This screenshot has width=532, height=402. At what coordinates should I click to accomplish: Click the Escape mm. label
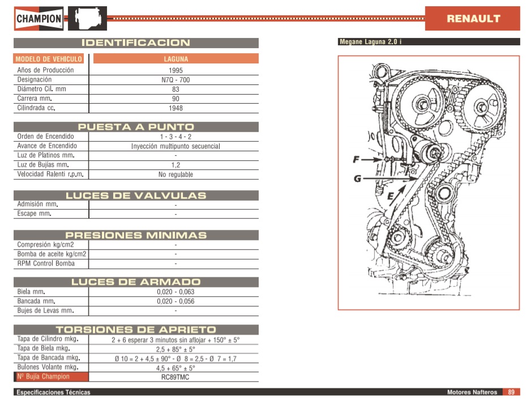(x=35, y=213)
